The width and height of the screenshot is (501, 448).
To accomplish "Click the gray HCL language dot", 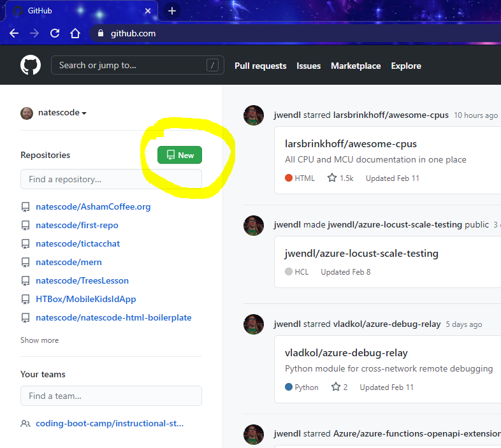I will pos(289,271).
